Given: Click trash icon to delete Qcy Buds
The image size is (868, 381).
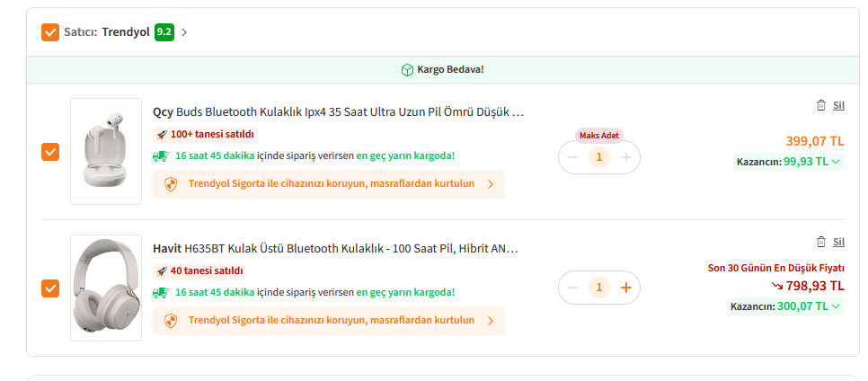Looking at the screenshot, I should point(821,105).
